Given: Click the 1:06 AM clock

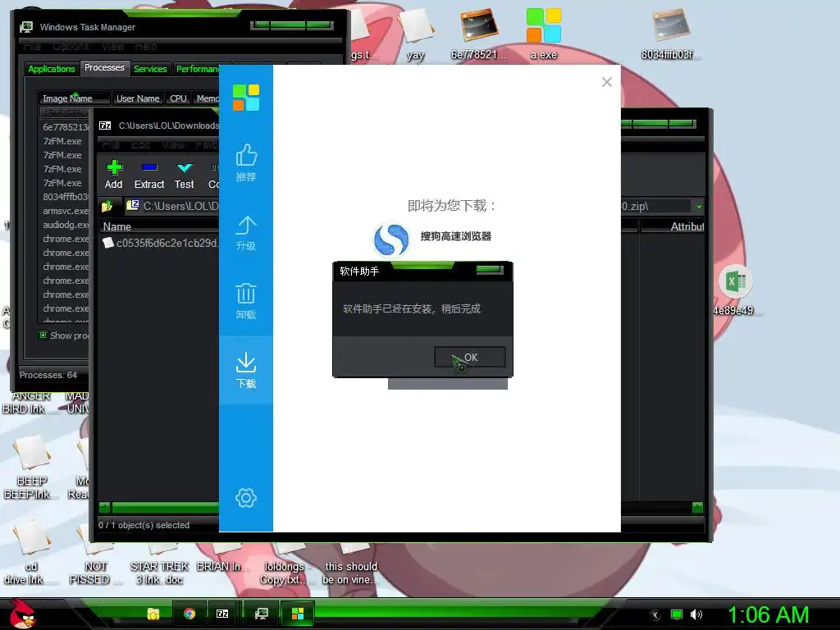Looking at the screenshot, I should [x=768, y=614].
